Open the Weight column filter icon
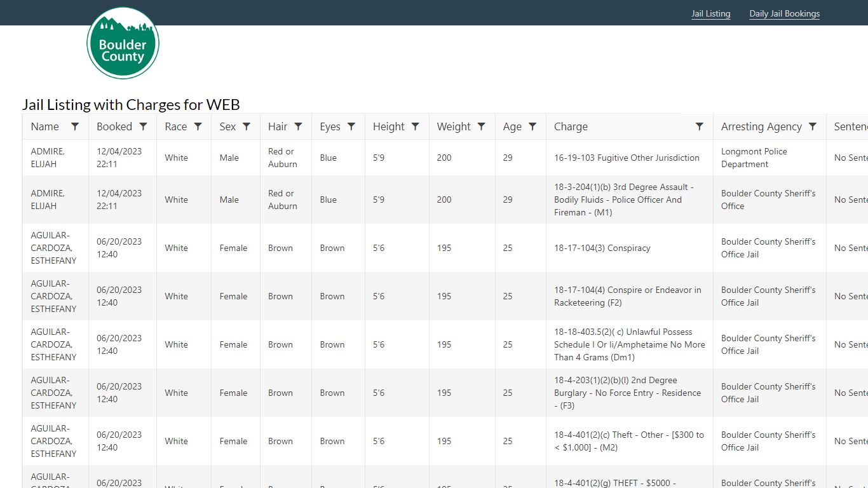The width and height of the screenshot is (868, 488). coord(482,126)
